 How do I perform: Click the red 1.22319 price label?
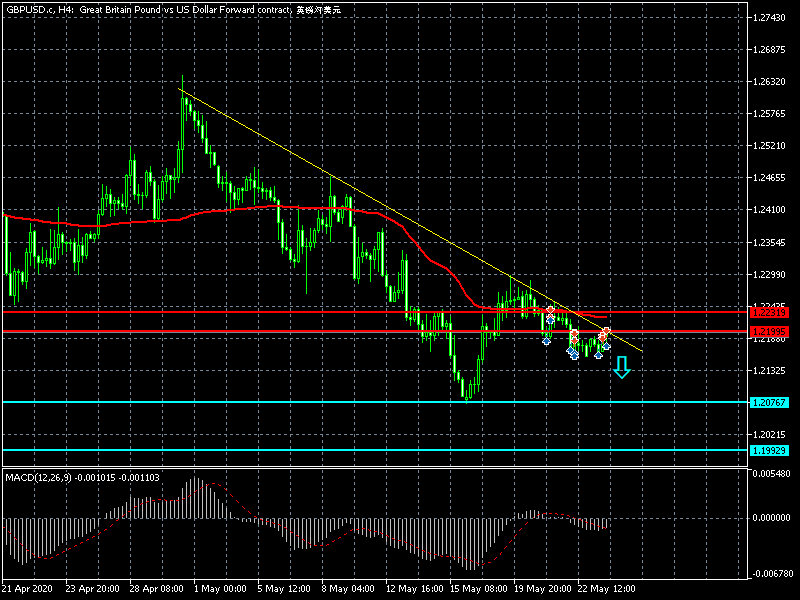[x=769, y=312]
